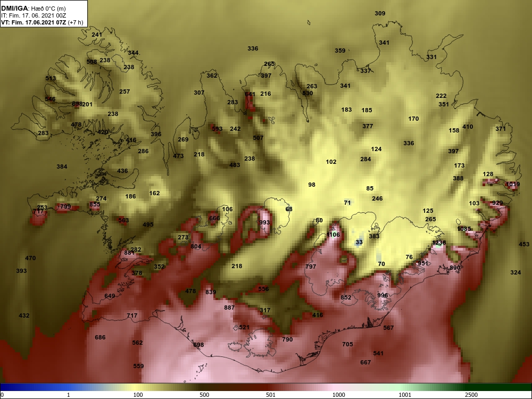Select the map value '495'
Image resolution: width=532 pixels, height=399 pixels.
coord(148,225)
